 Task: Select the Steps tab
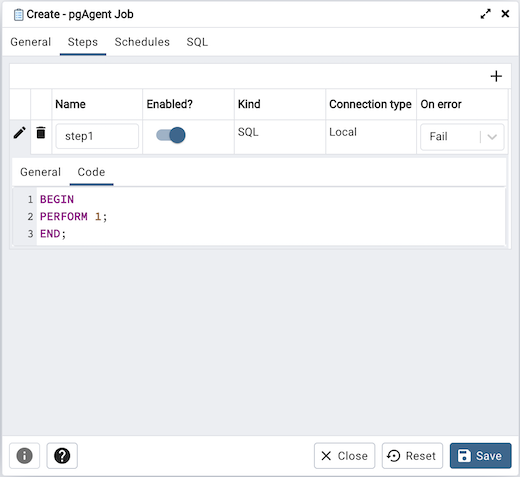pos(83,42)
